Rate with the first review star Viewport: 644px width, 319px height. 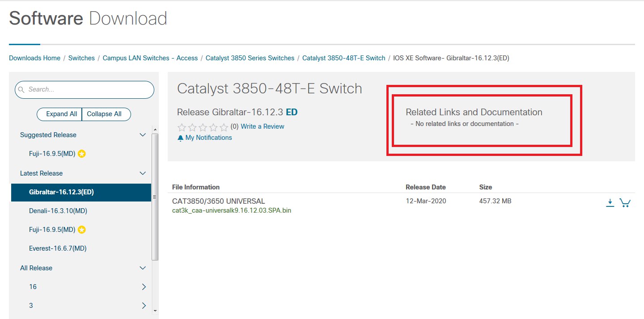pos(182,127)
